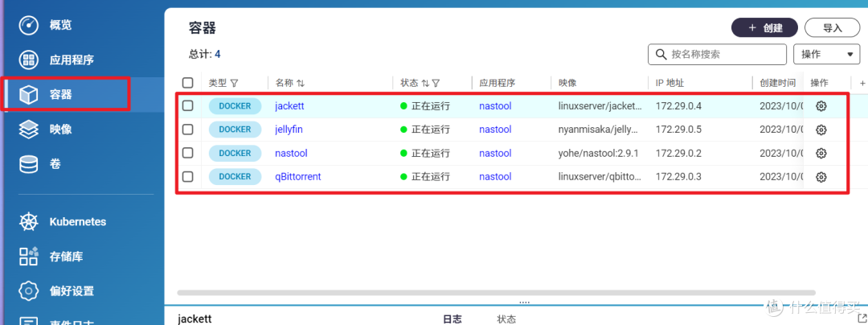The image size is (868, 325).
Task: Switch to the 状态 tab in lower panel
Action: click(x=506, y=319)
